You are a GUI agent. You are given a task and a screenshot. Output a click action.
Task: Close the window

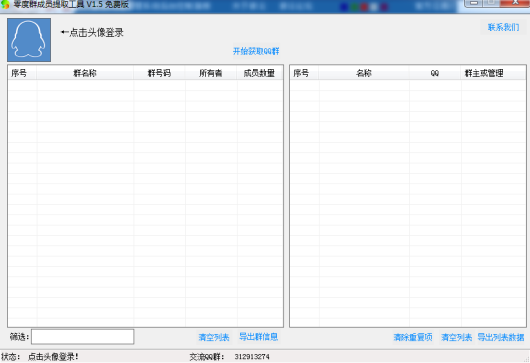[515, 3]
